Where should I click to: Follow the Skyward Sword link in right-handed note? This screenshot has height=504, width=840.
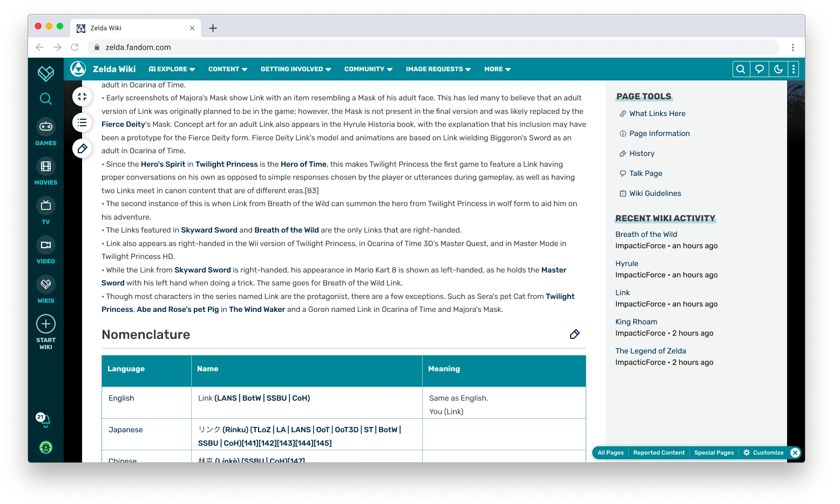pyautogui.click(x=209, y=230)
